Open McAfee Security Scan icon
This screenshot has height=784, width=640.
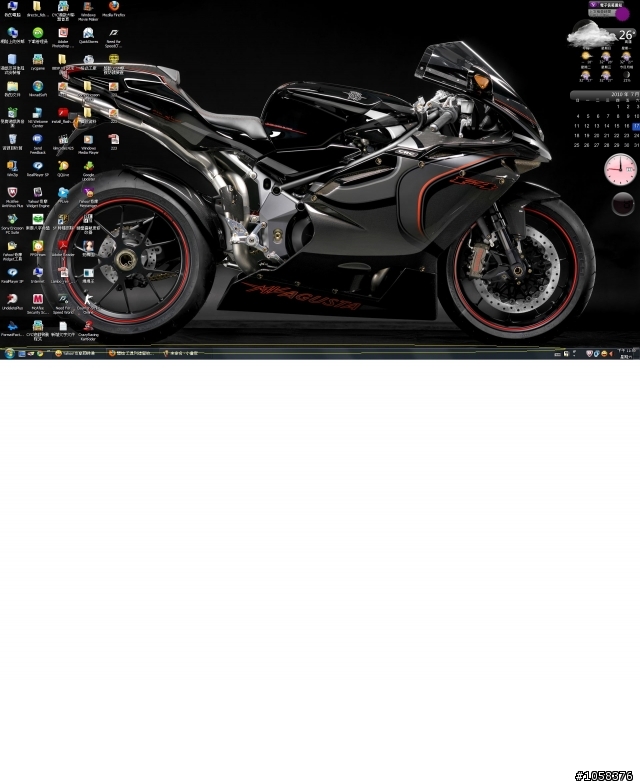point(38,304)
